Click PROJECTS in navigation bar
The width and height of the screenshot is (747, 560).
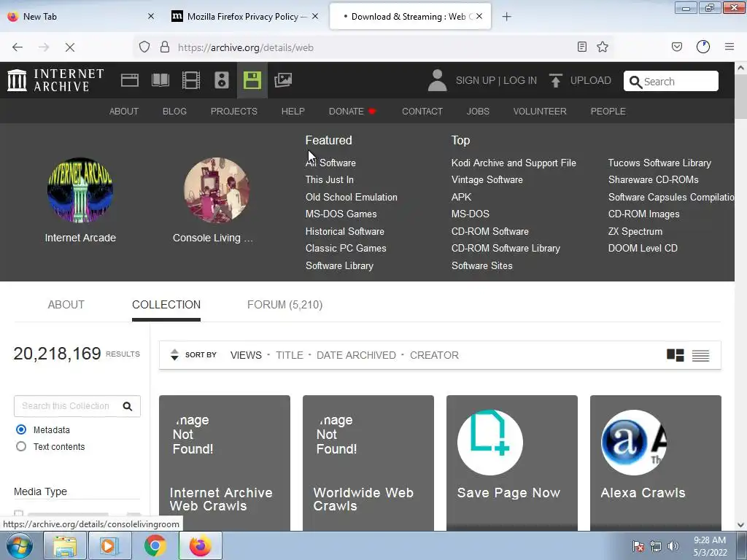click(x=234, y=112)
